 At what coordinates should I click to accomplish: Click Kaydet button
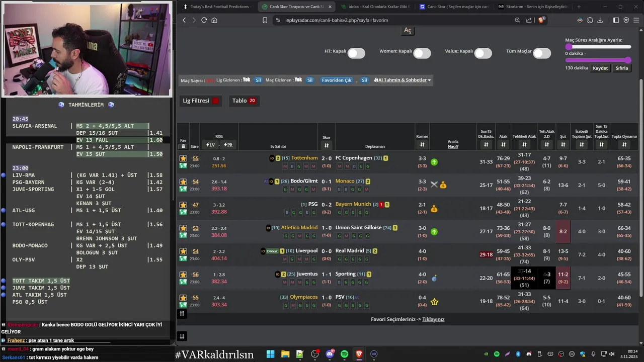point(600,68)
